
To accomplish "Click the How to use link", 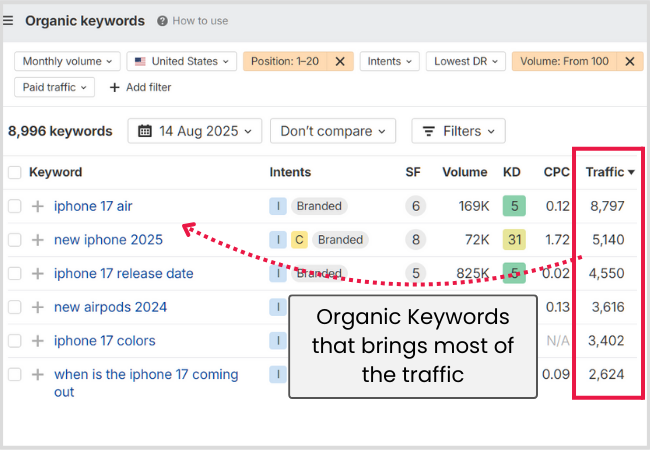I will click(x=200, y=21).
